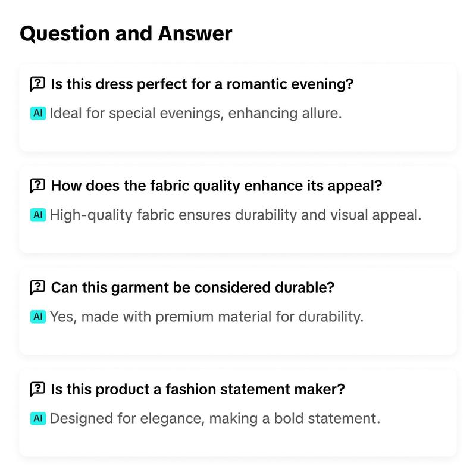
Task: Click the answer 'Ideal for special evenings, enhancing allure.'
Action: 196,113
